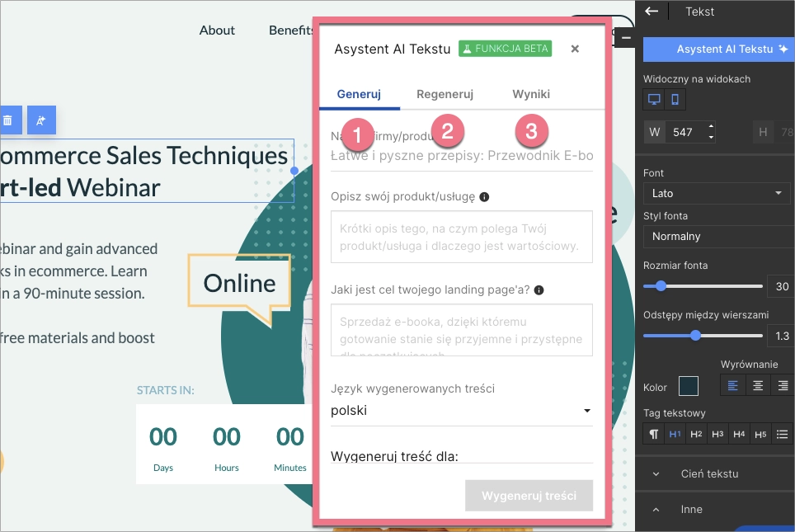The image size is (795, 532).
Task: Click the trash delete icon on canvas
Action: (x=7, y=120)
